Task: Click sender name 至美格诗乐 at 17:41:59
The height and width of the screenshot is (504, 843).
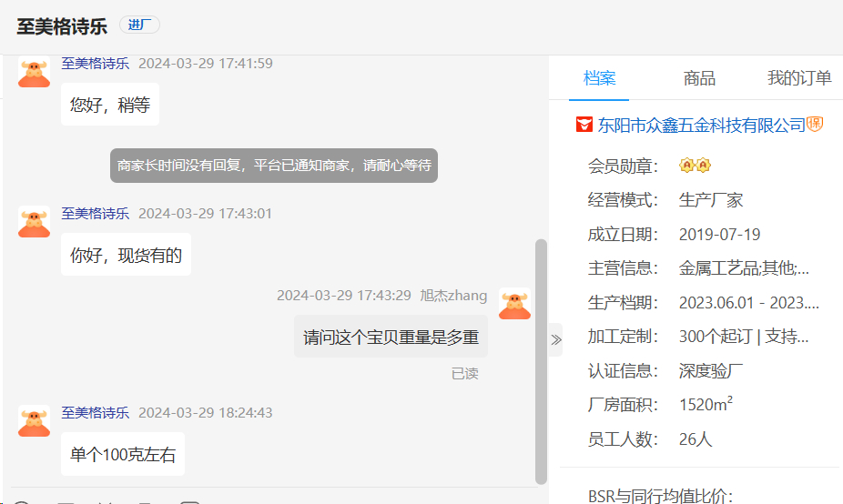Action: [x=96, y=64]
